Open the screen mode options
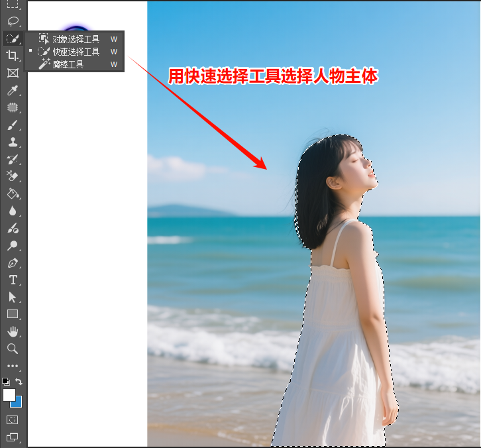The height and width of the screenshot is (448, 481). point(12,437)
